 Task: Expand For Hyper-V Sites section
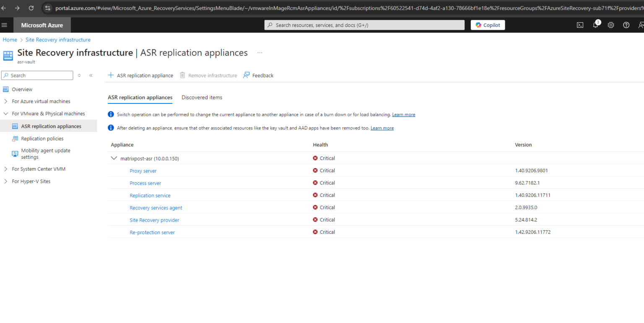(5, 181)
